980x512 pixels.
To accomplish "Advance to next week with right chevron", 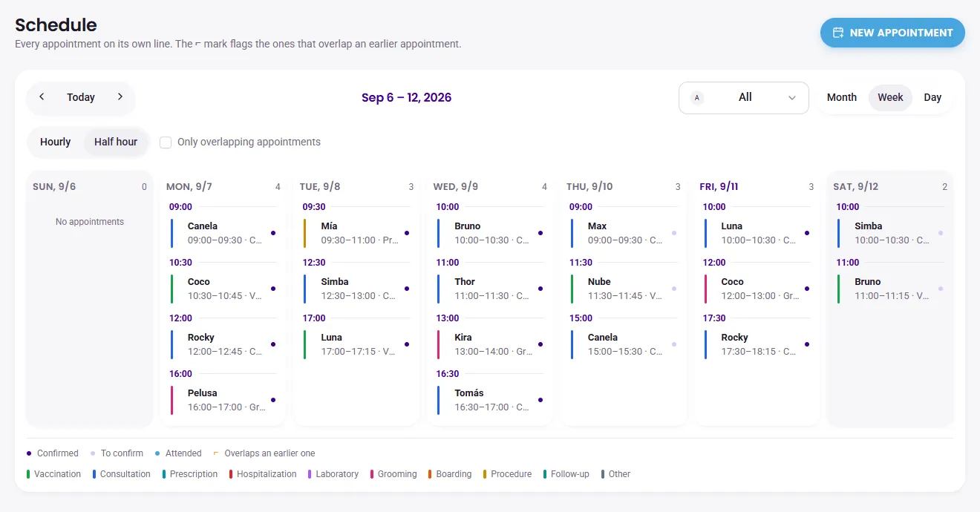I will 120,97.
